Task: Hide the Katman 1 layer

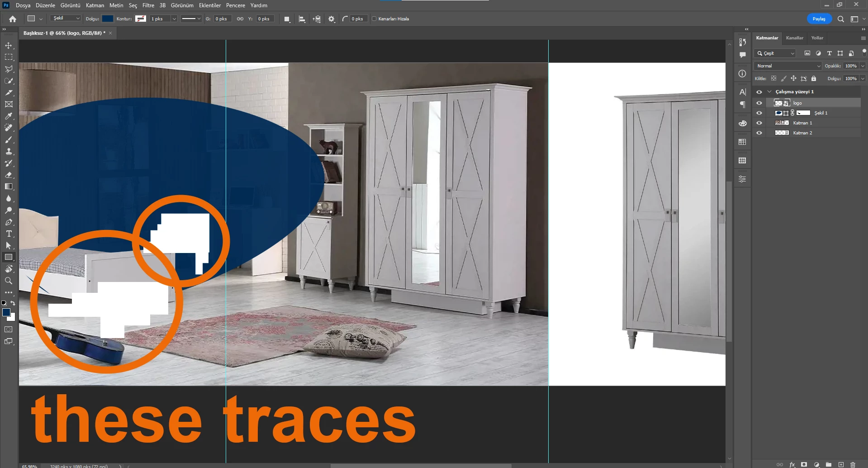Action: [x=759, y=123]
